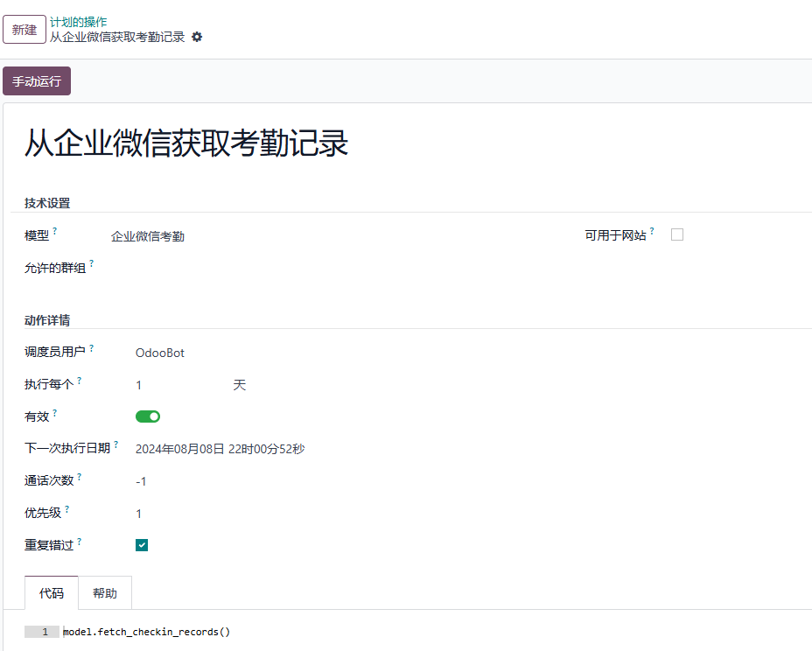Click the help icon next to 通话次数
This screenshot has height=651, width=812.
coord(80,477)
